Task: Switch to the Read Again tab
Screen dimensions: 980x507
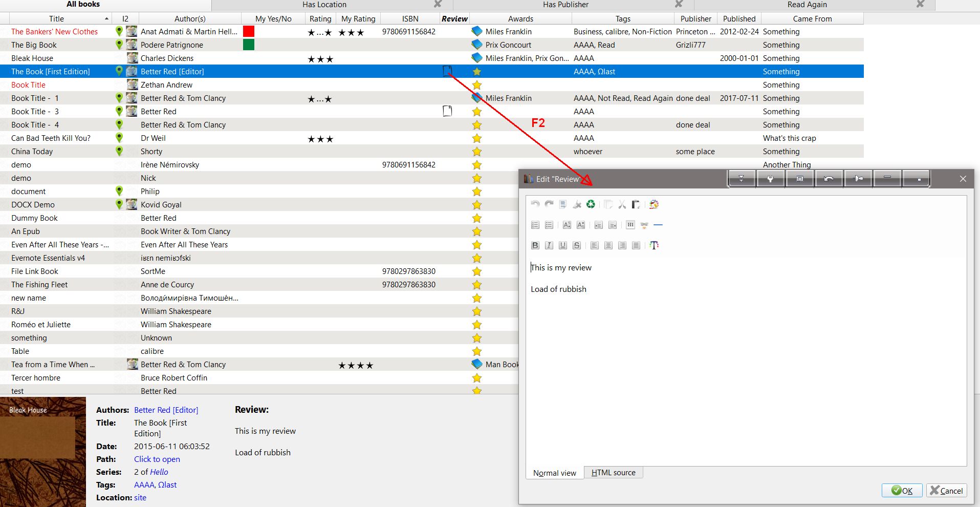Action: 807,5
